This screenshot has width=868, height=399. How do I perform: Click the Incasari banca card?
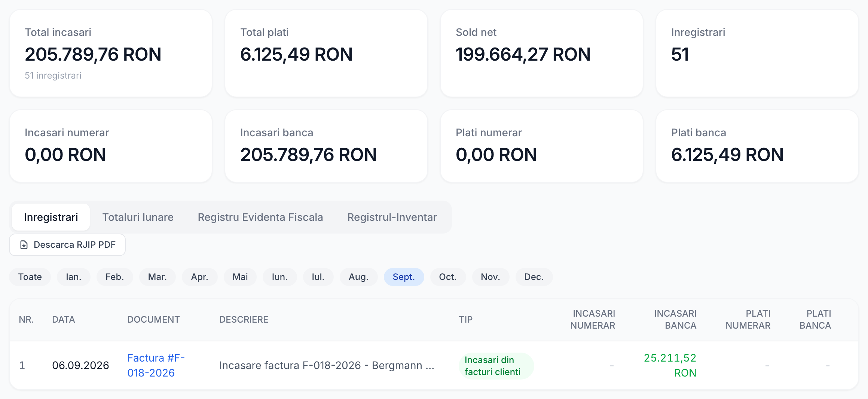[x=326, y=146]
